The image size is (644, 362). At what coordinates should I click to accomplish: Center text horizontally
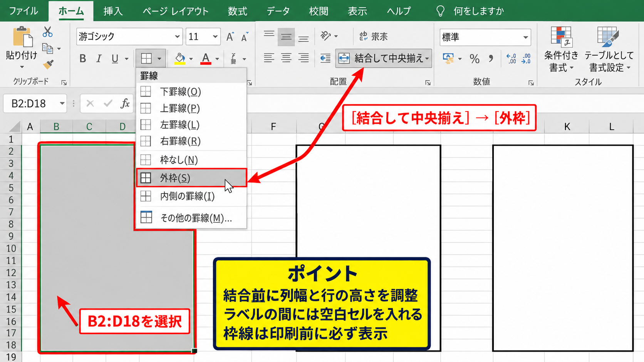point(286,58)
